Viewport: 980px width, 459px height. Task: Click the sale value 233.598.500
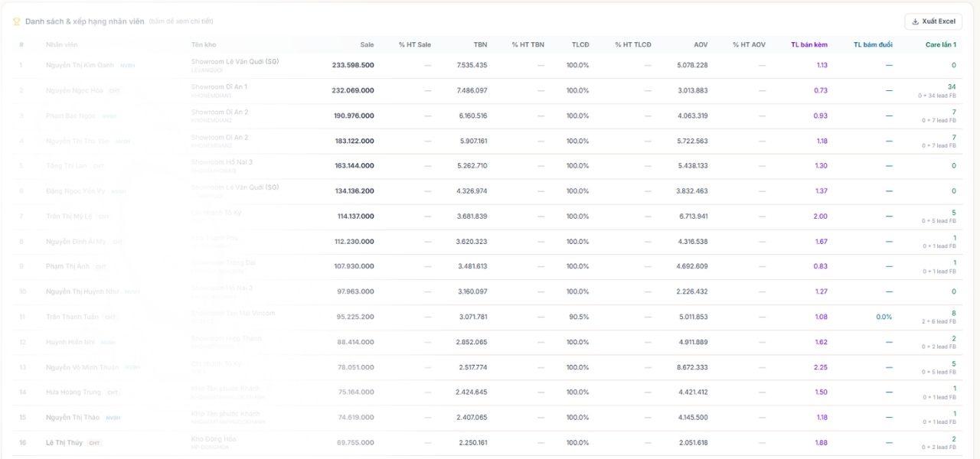[x=353, y=65]
